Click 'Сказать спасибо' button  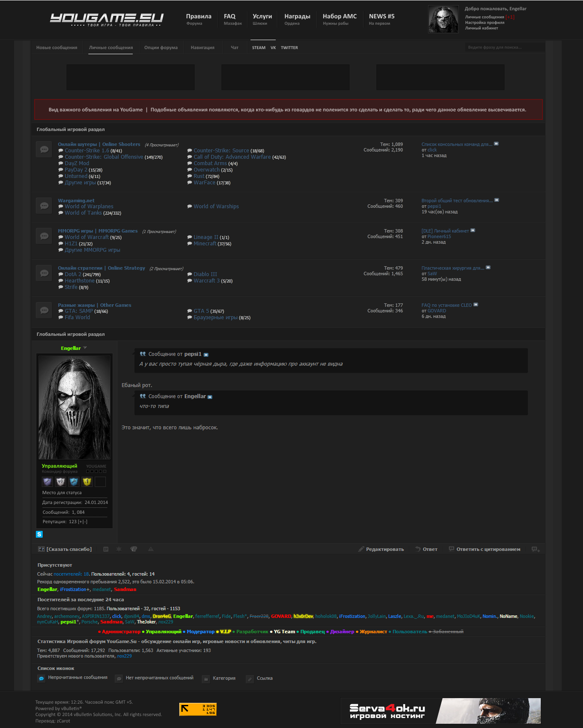65,549
